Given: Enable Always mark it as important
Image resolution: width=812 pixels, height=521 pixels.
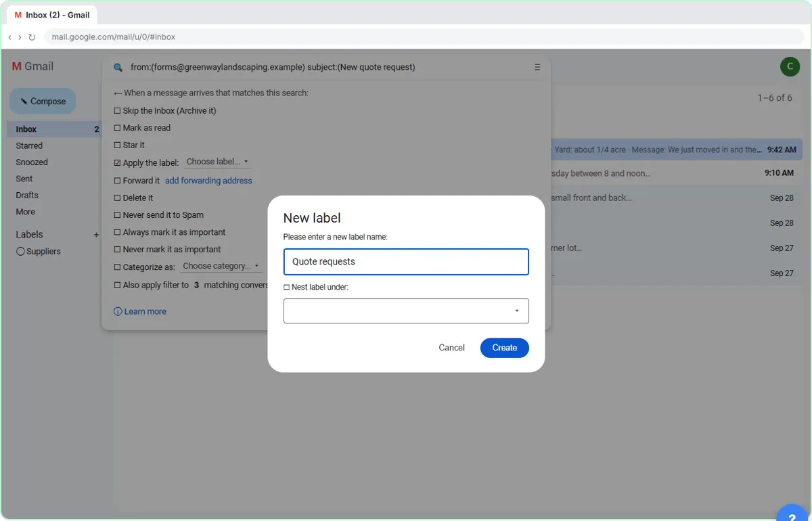Looking at the screenshot, I should tap(117, 232).
